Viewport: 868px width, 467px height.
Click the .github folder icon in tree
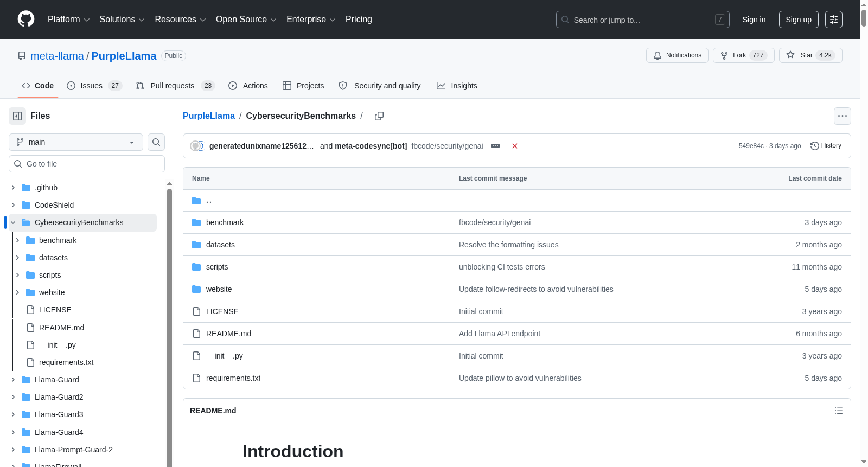click(x=26, y=188)
